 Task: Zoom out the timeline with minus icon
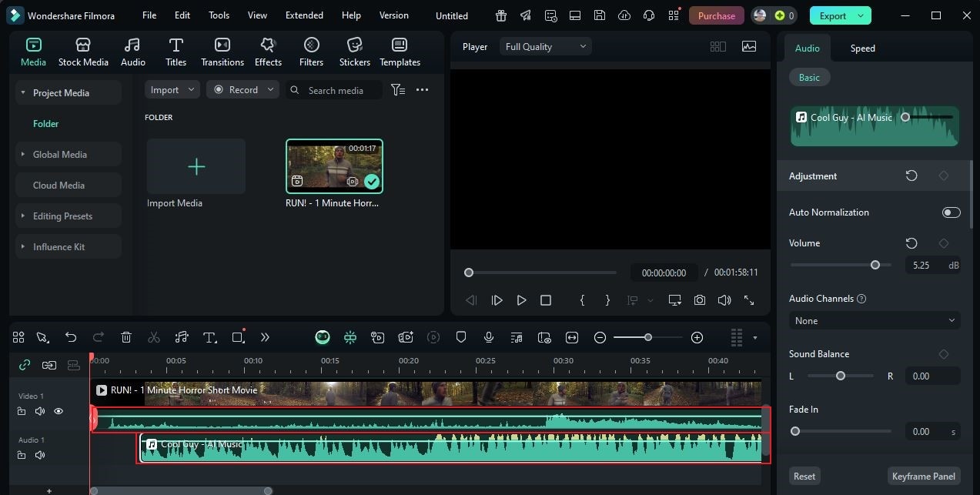[600, 337]
